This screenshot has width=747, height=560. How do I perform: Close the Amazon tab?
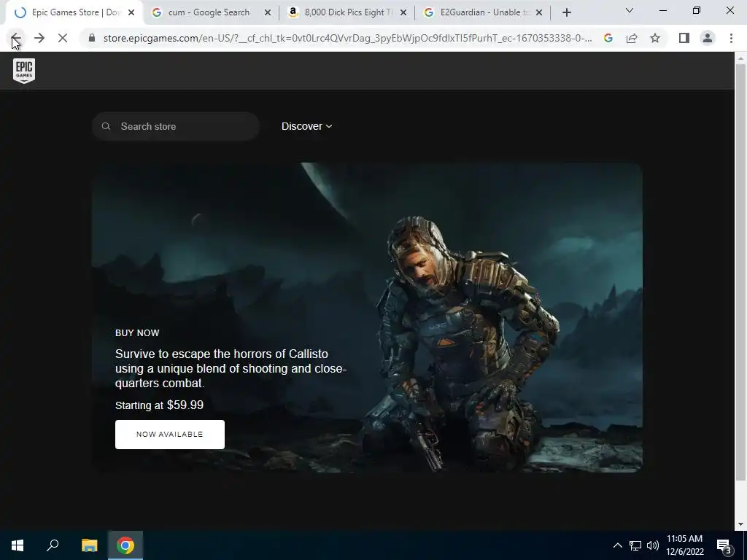click(403, 13)
